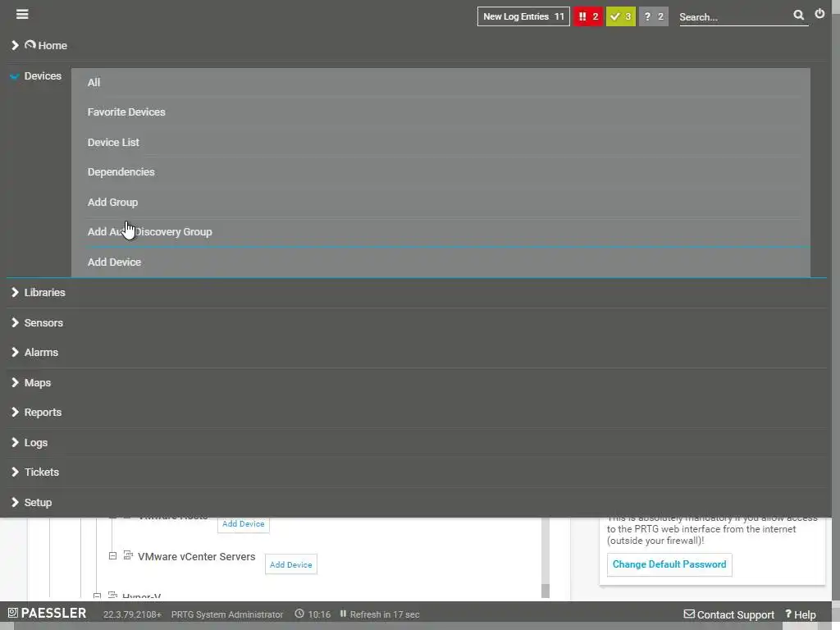The width and height of the screenshot is (840, 630).
Task: Choose Add Auto-Discovery Group
Action: coord(150,232)
